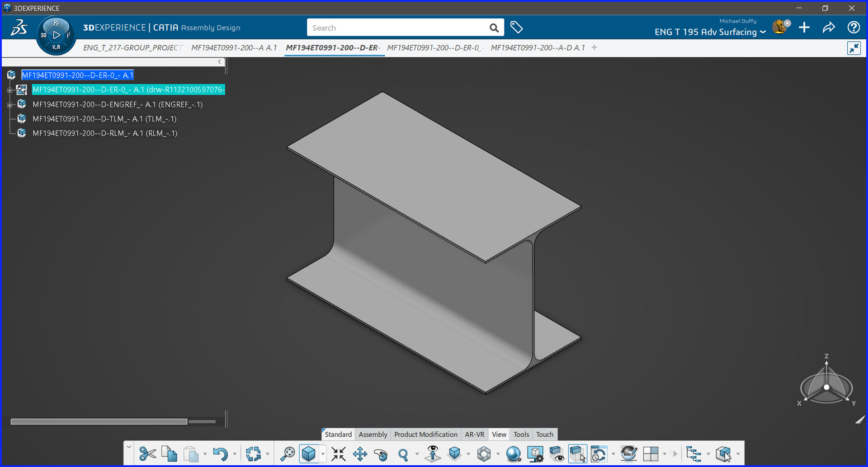Viewport: 868px width, 467px height.
Task: Select the TLM_-.1 tree item
Action: [x=104, y=119]
